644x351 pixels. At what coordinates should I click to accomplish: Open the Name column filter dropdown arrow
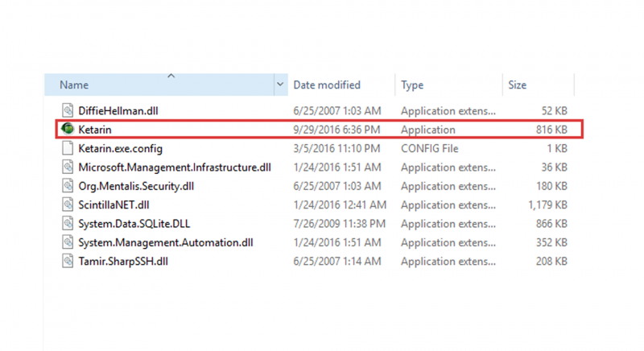[280, 85]
